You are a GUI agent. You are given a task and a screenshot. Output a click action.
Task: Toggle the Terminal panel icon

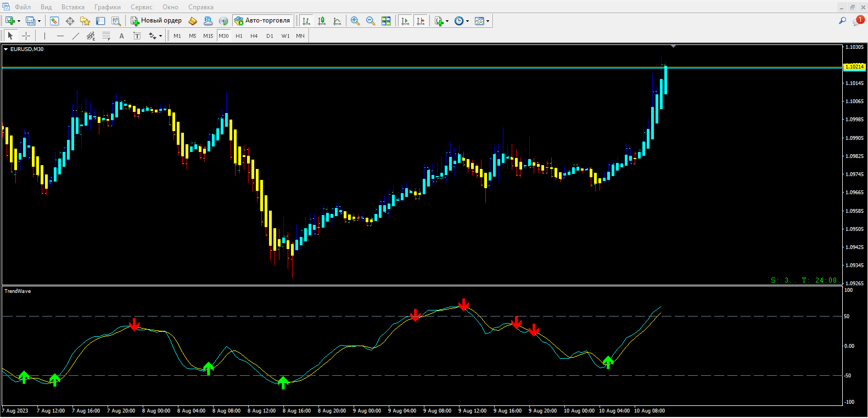click(x=100, y=21)
